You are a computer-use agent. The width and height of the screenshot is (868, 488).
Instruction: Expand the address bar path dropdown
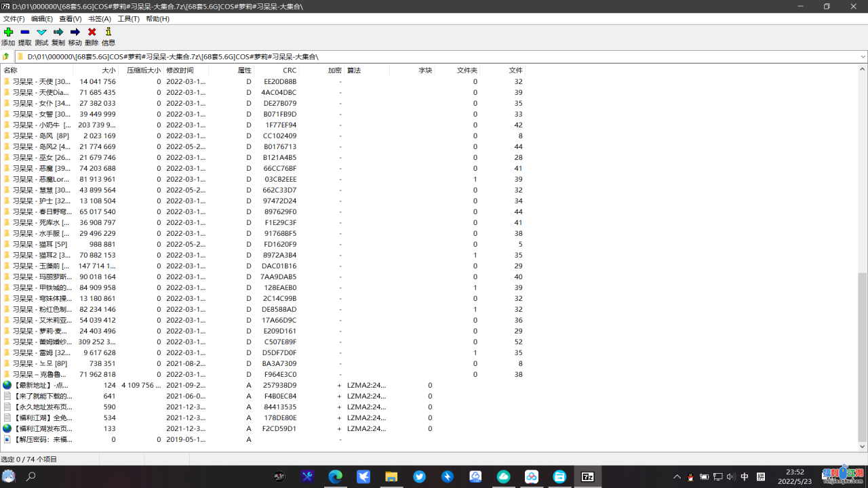863,57
